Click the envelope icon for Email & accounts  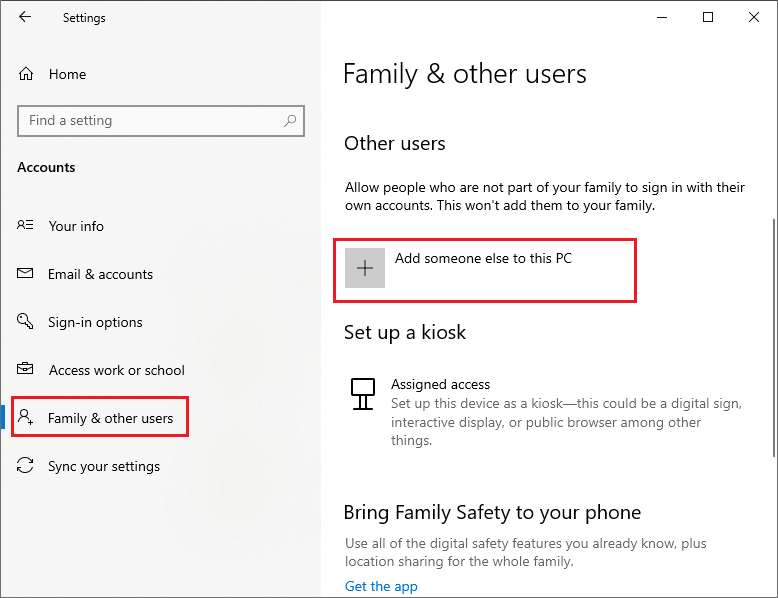pyautogui.click(x=25, y=273)
